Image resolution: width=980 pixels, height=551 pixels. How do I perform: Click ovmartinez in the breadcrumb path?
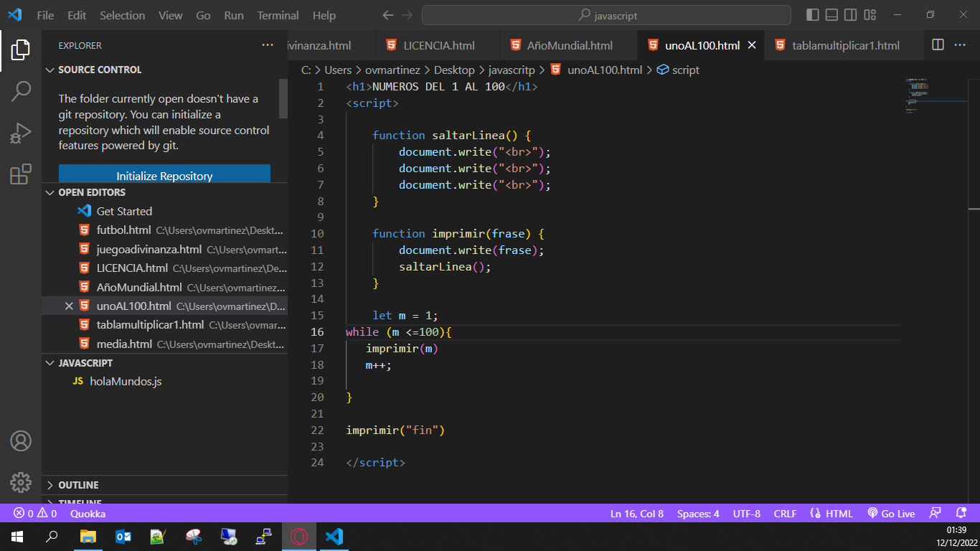pyautogui.click(x=394, y=70)
